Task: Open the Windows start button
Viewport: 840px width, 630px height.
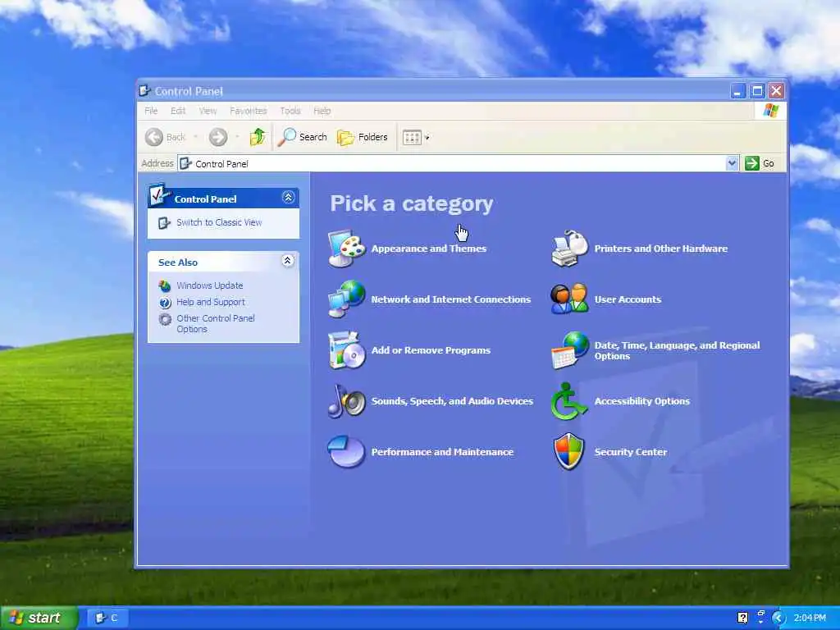Action: (x=39, y=619)
